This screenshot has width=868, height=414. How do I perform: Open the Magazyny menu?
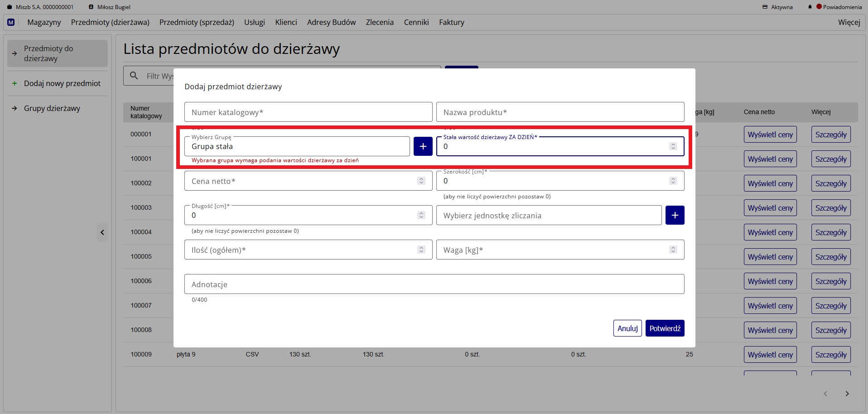pyautogui.click(x=44, y=22)
